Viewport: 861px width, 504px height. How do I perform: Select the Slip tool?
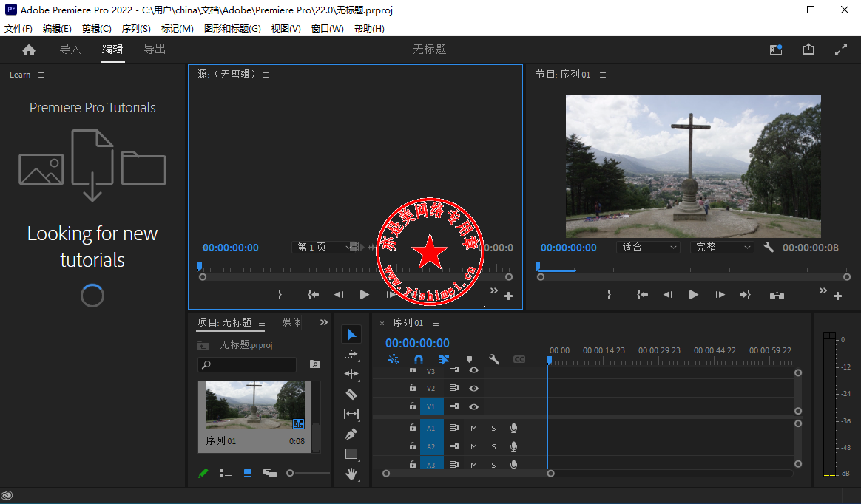(x=351, y=414)
